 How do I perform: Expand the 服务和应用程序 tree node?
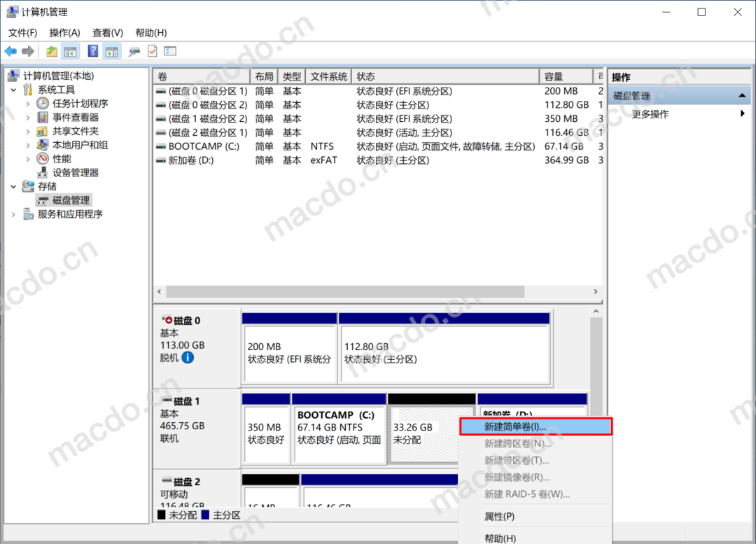tap(13, 214)
